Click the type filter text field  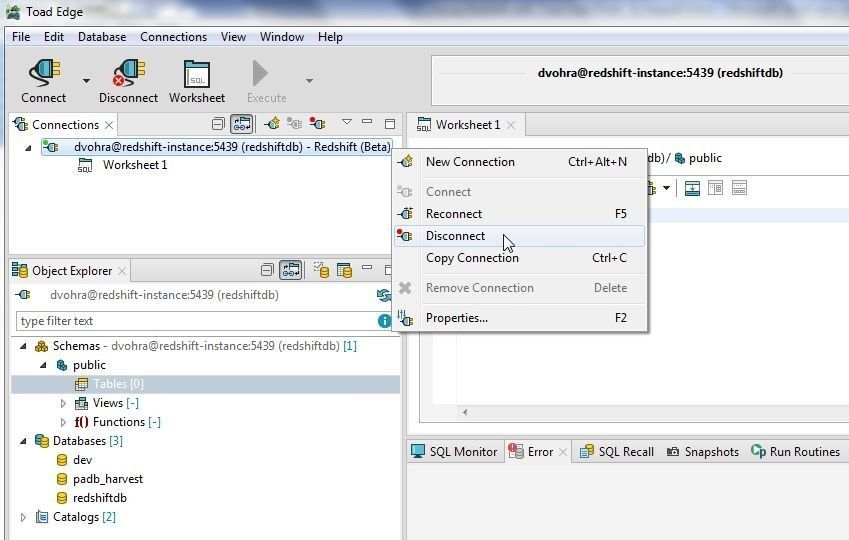196,321
